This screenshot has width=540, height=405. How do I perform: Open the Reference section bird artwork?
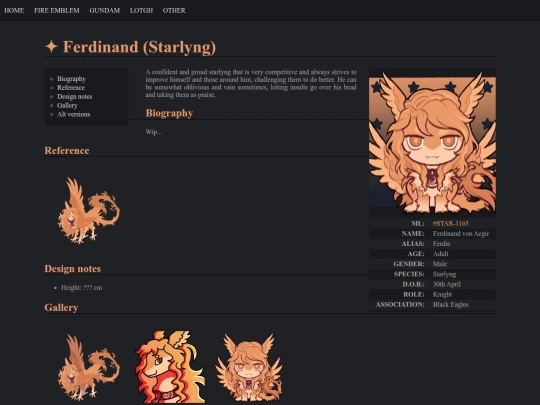89,210
